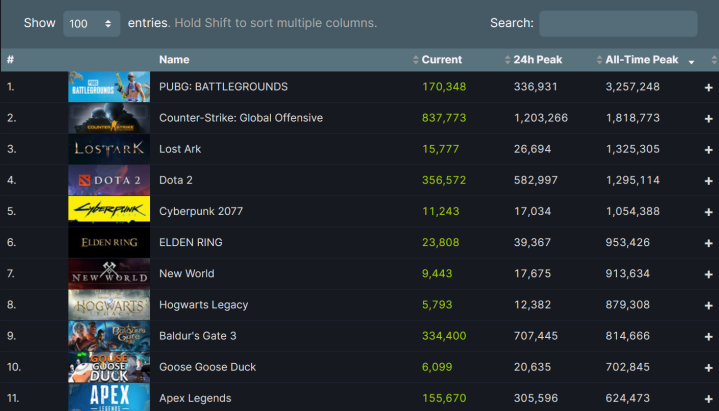The width and height of the screenshot is (719, 411).
Task: Select all-time peak value 3,257,248
Action: click(632, 87)
